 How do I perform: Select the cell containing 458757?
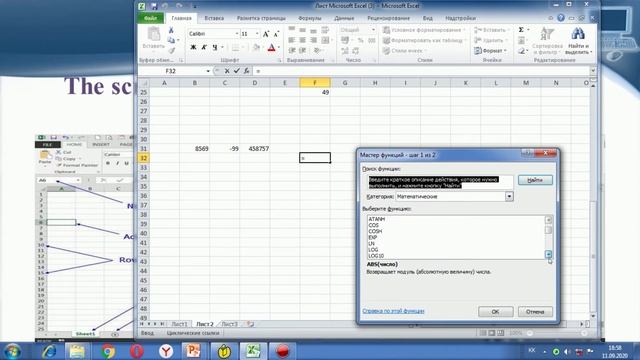click(x=255, y=149)
